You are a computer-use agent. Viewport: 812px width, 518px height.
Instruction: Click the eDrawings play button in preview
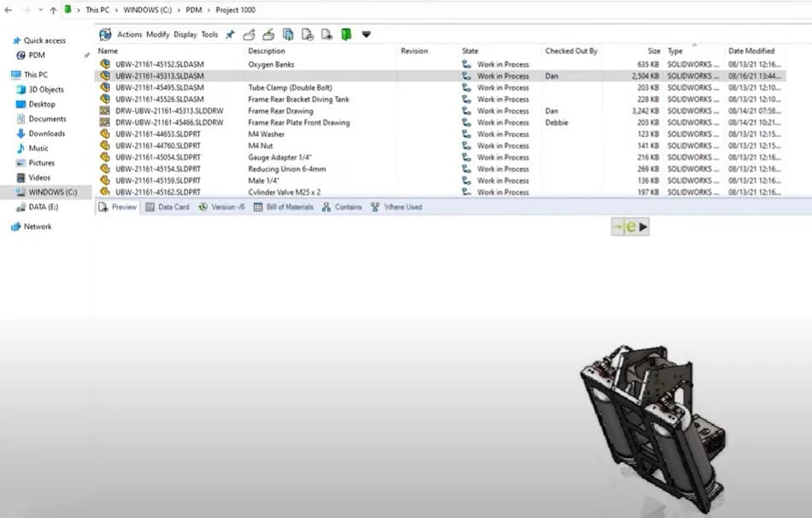pyautogui.click(x=643, y=227)
